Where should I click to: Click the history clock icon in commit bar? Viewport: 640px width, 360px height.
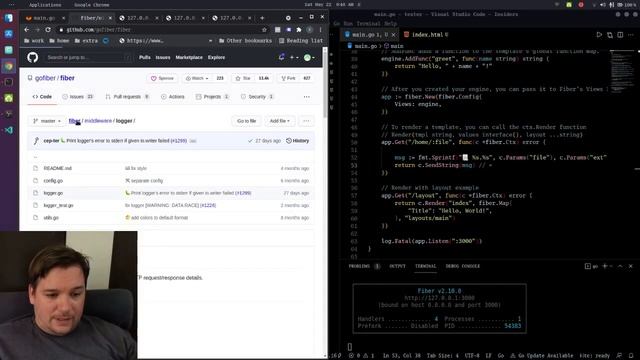point(289,141)
